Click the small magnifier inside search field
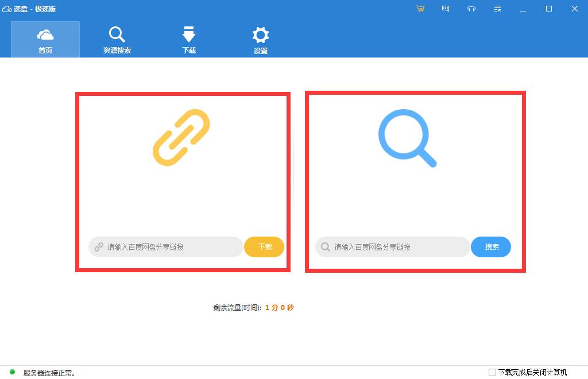The image size is (588, 379). pyautogui.click(x=326, y=247)
